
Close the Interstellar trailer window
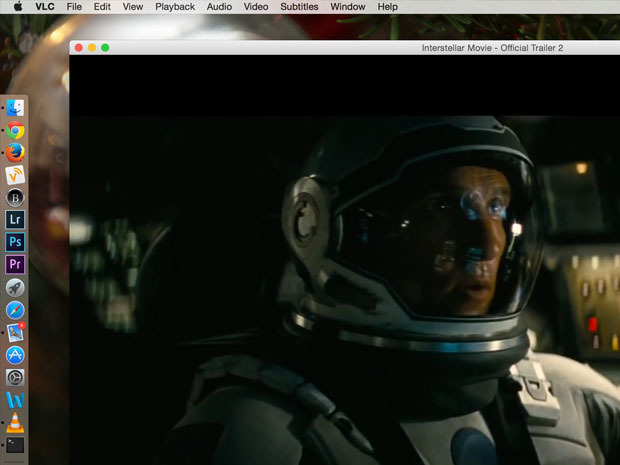[79, 47]
